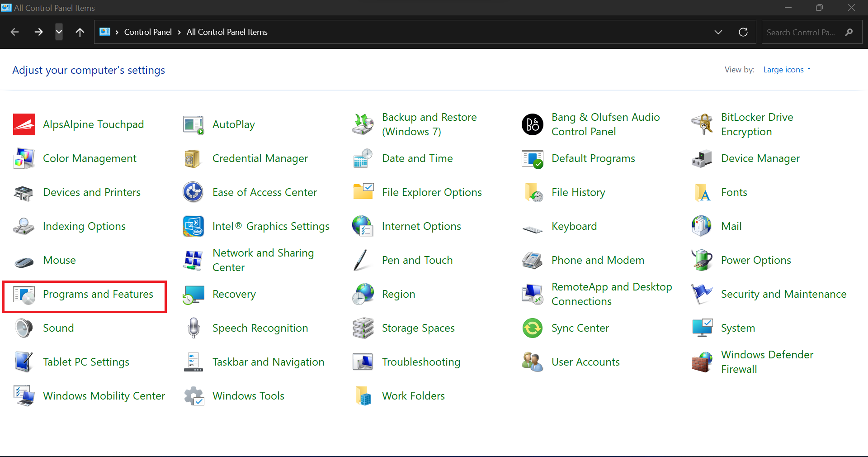Open the Bang & Olufsen Audio icon
This screenshot has height=457, width=868.
pos(533,124)
